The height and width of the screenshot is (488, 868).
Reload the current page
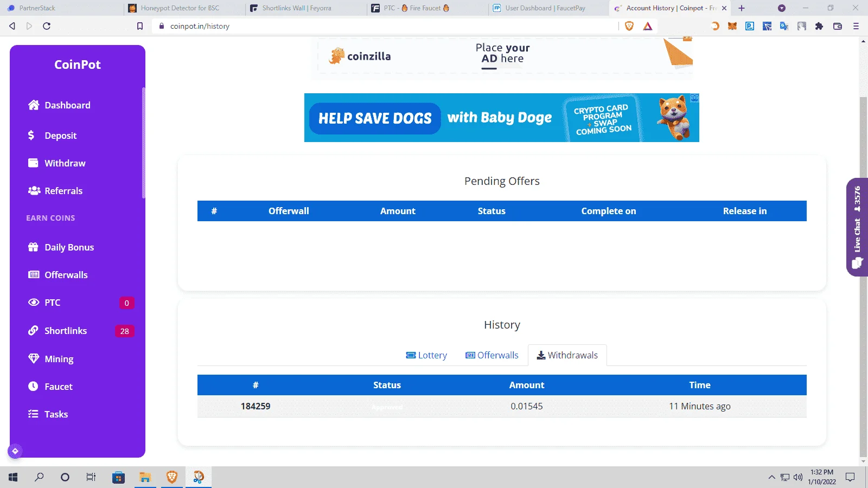tap(47, 26)
